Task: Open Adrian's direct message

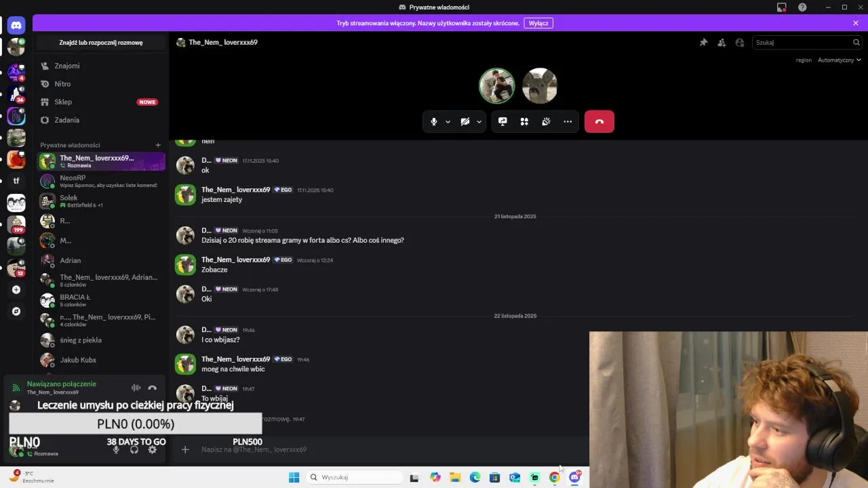Action: pyautogui.click(x=101, y=260)
